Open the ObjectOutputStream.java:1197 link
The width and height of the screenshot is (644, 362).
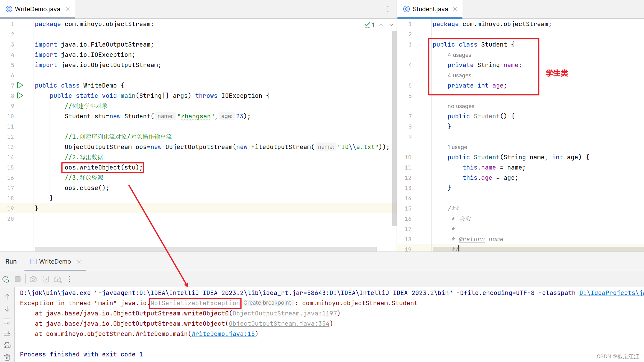(284, 313)
